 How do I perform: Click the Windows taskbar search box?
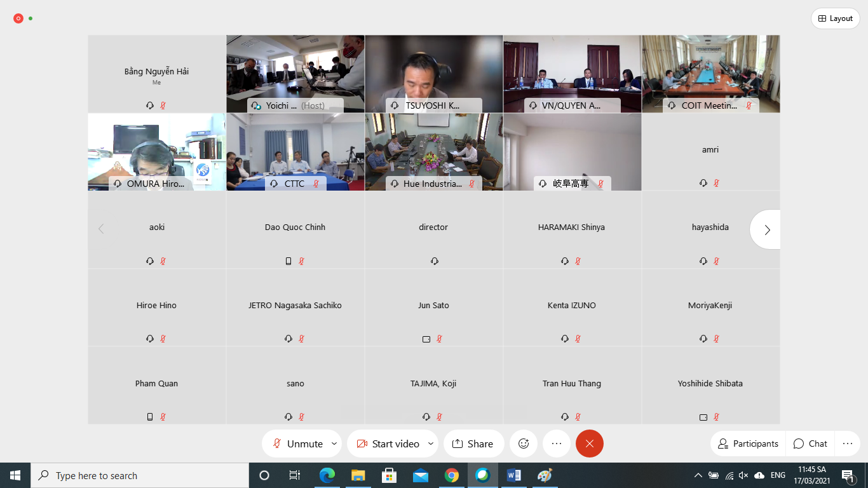click(x=140, y=475)
